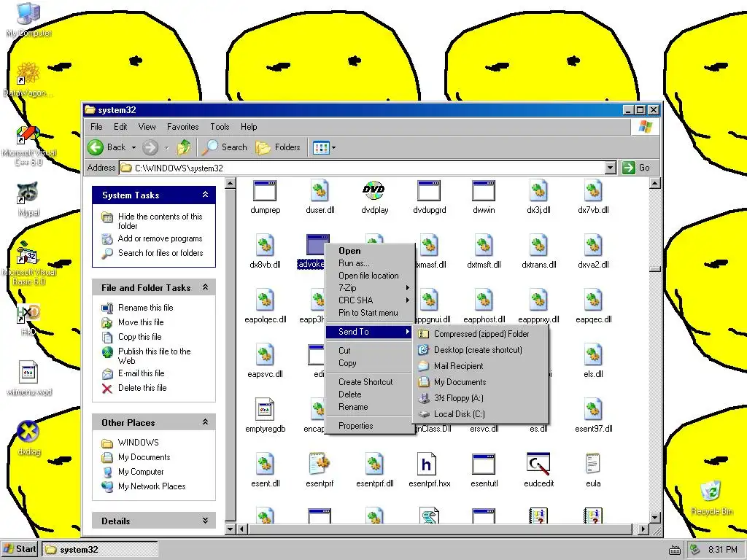The width and height of the screenshot is (747, 560).
Task: Select the dvdupgrd application icon
Action: (x=429, y=191)
